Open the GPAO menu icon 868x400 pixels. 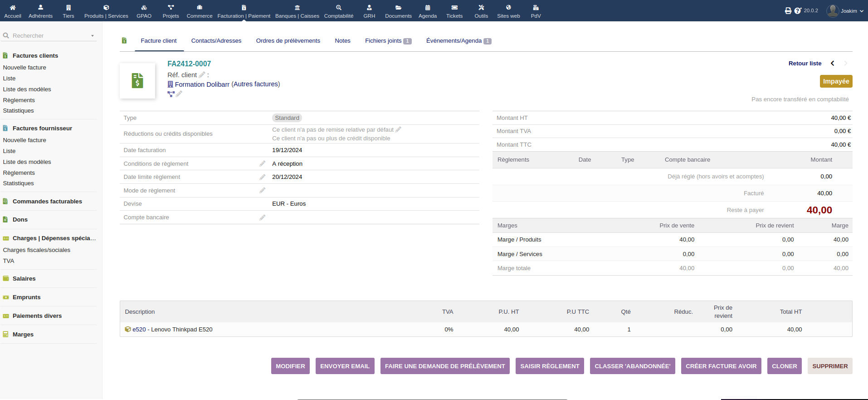coord(144,7)
